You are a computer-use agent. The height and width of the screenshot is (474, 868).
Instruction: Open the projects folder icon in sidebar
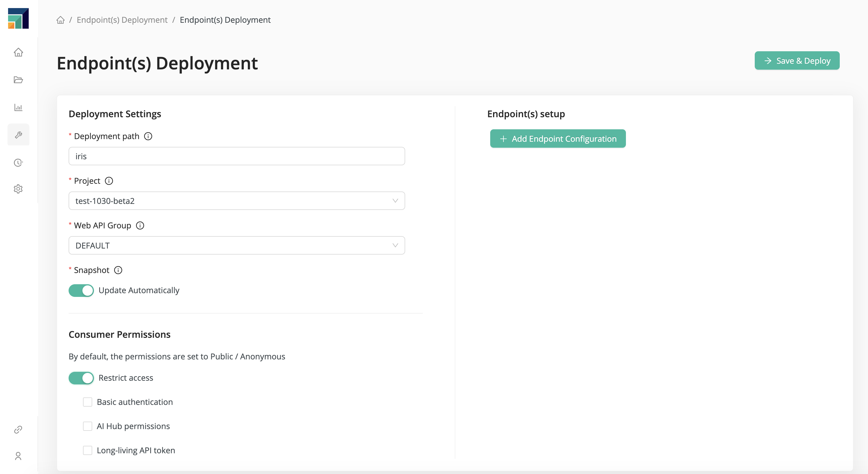pos(18,80)
